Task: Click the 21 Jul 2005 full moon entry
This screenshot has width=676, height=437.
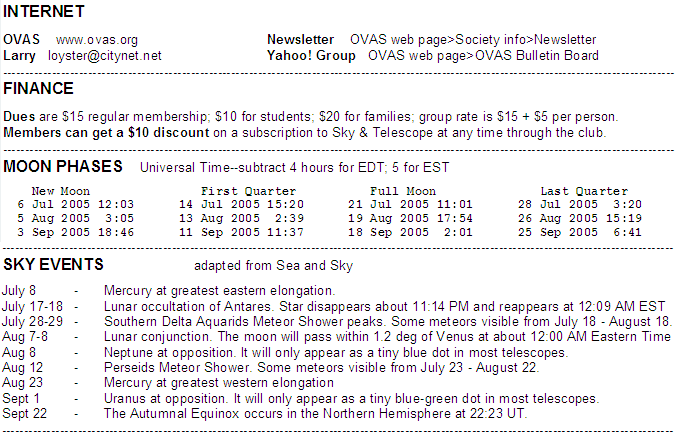Action: point(410,204)
